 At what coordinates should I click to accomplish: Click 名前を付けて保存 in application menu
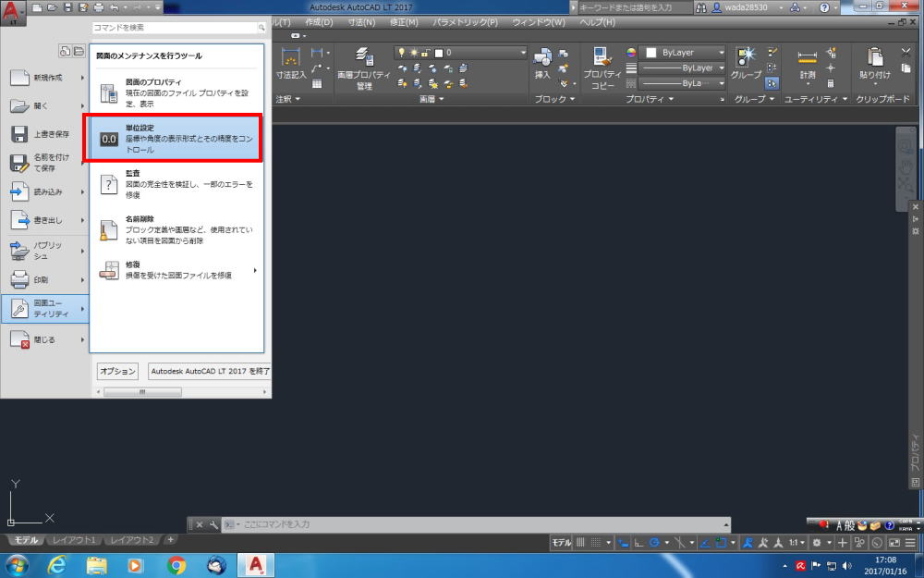44,163
